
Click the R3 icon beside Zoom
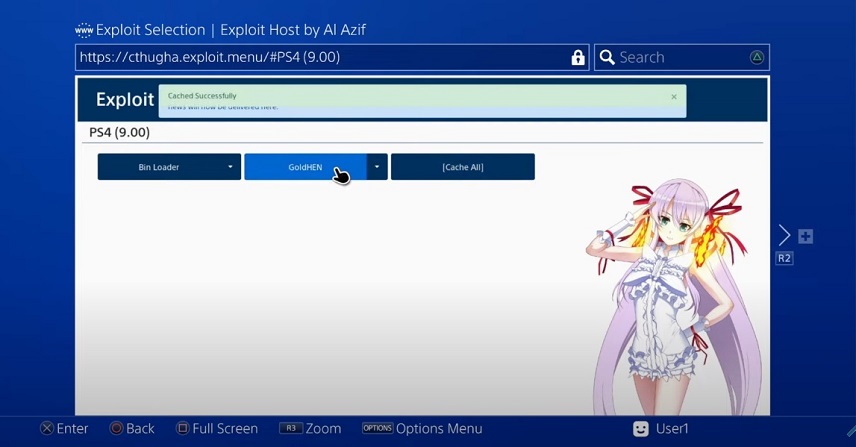coord(291,428)
